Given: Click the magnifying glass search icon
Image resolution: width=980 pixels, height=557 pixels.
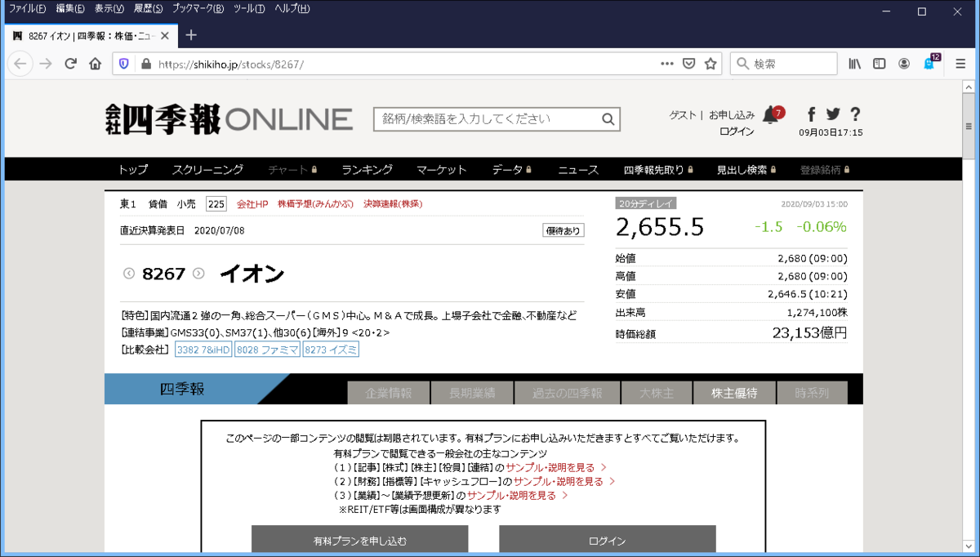Looking at the screenshot, I should [608, 118].
